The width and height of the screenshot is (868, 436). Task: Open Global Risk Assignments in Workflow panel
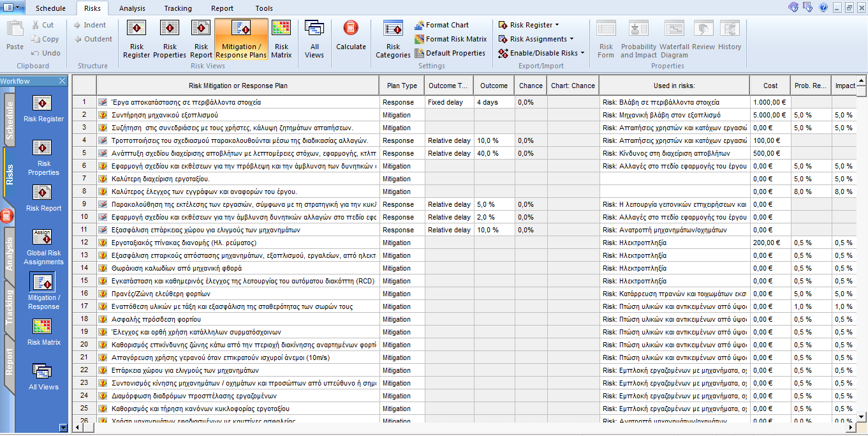pyautogui.click(x=43, y=247)
